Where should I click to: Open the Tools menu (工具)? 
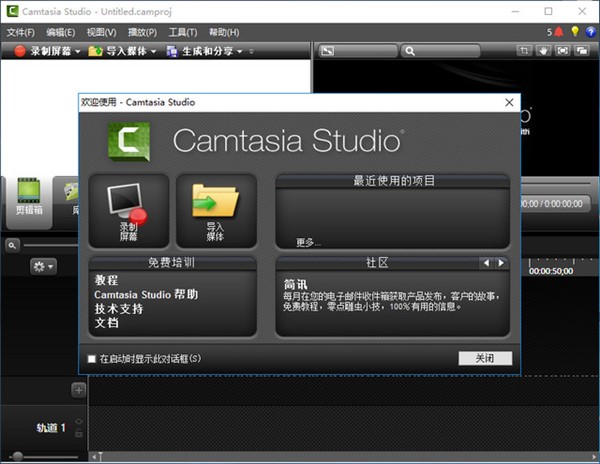tap(182, 32)
